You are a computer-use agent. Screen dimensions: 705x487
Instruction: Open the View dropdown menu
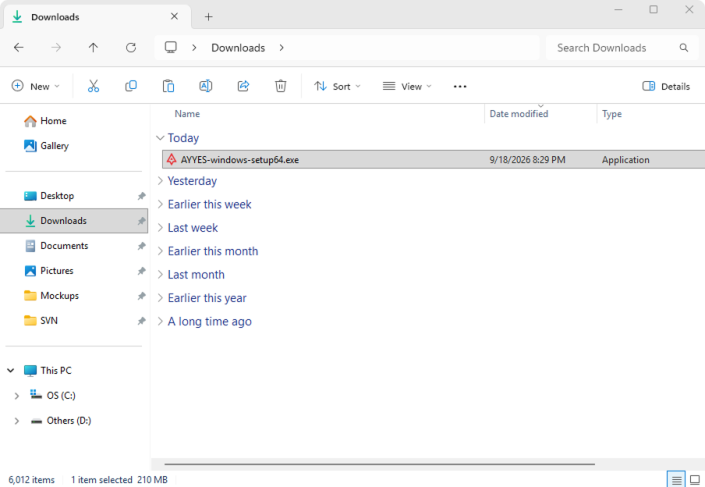[x=407, y=86]
